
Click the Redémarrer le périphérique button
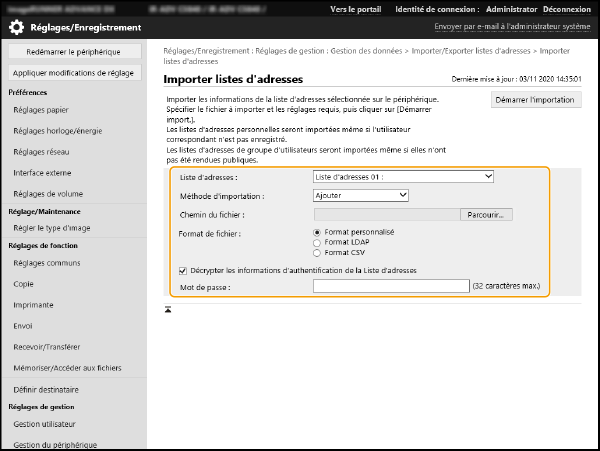tap(73, 51)
